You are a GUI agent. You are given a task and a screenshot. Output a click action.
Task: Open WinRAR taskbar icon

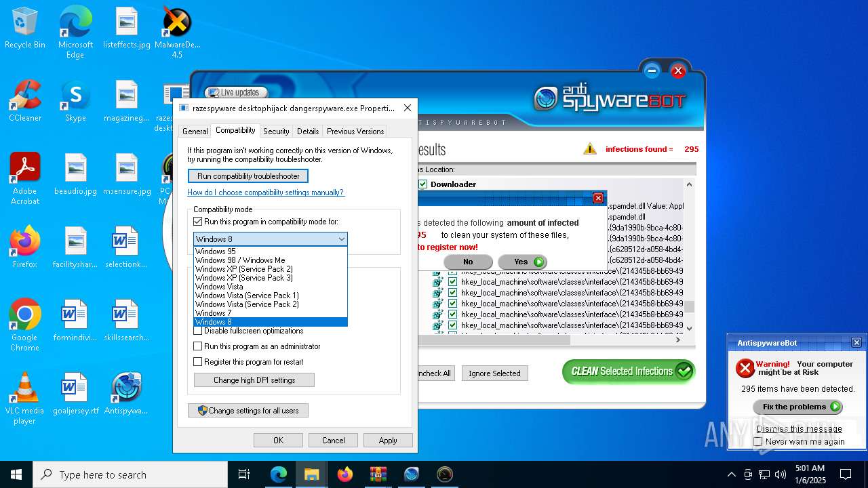pos(378,474)
